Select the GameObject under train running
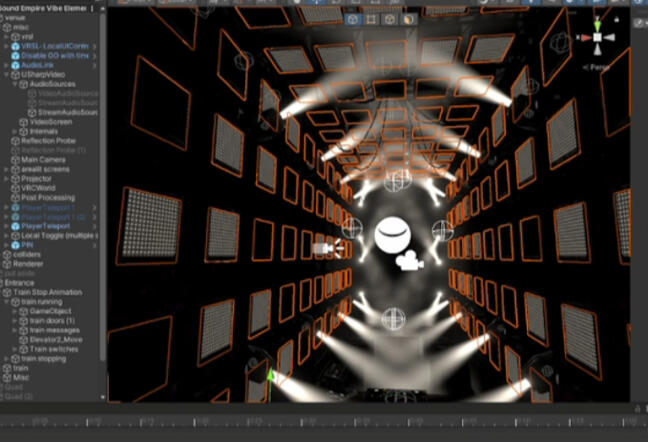 coord(50,311)
